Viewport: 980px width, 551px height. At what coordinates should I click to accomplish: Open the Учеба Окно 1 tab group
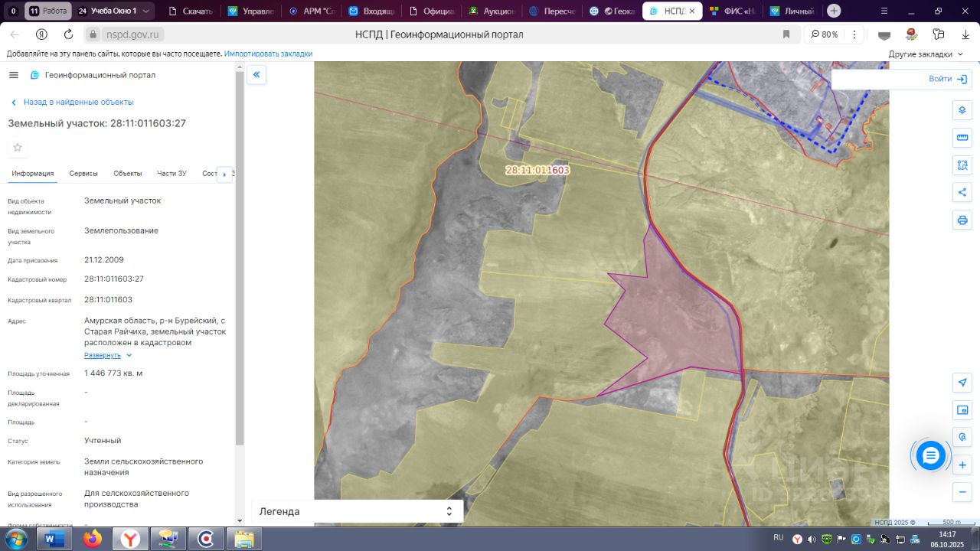point(107,11)
